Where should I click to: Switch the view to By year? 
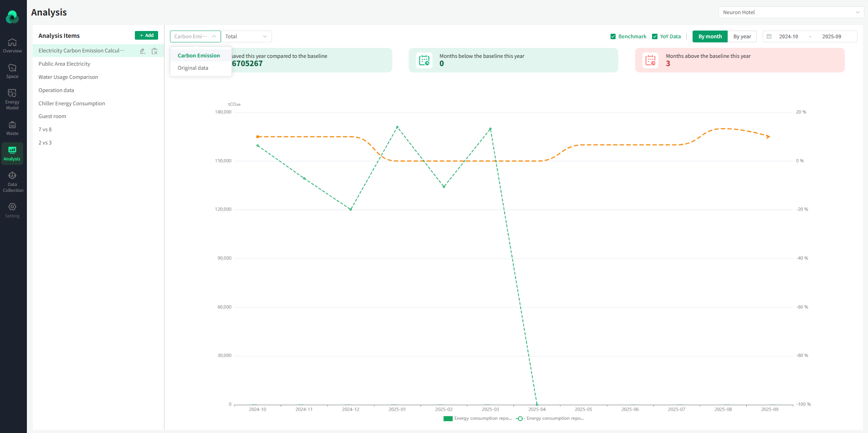pos(742,36)
